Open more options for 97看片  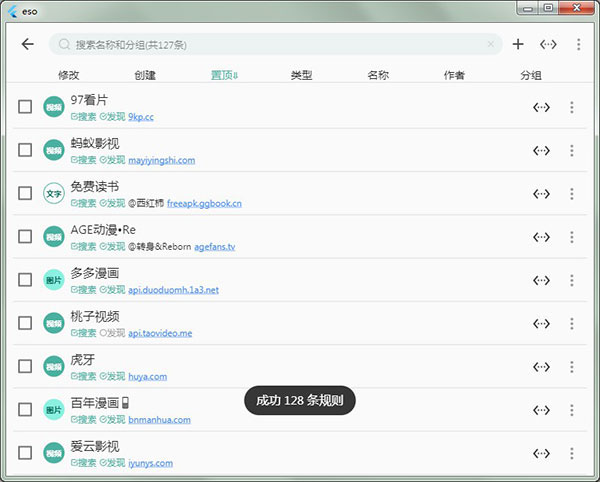572,107
